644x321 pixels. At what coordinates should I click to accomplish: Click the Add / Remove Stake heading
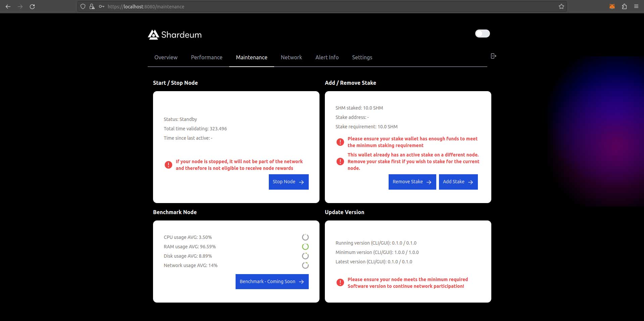(x=350, y=83)
